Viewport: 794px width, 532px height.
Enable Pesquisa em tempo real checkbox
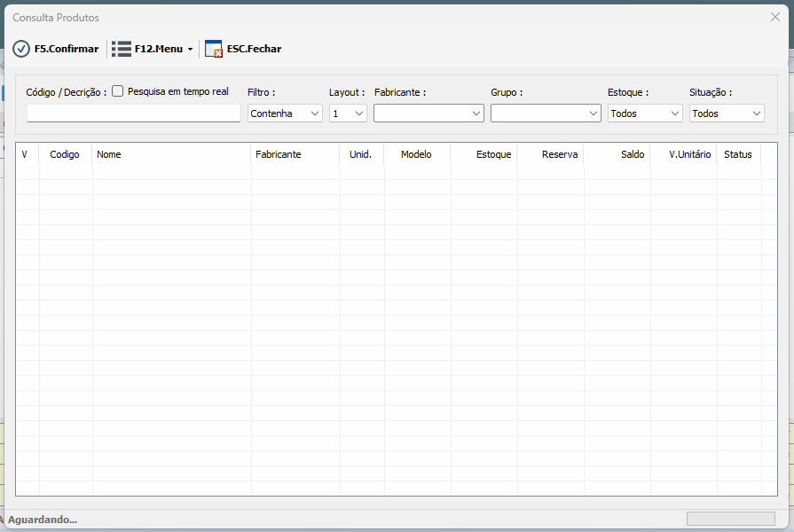pyautogui.click(x=118, y=91)
